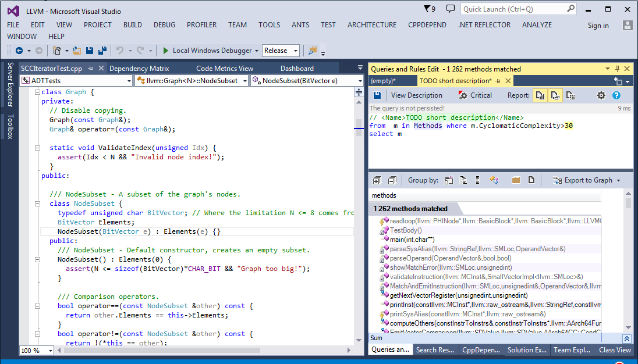Screen dimensions: 638x364
Task: Open the Server Explorer side panel
Action: tap(10, 84)
